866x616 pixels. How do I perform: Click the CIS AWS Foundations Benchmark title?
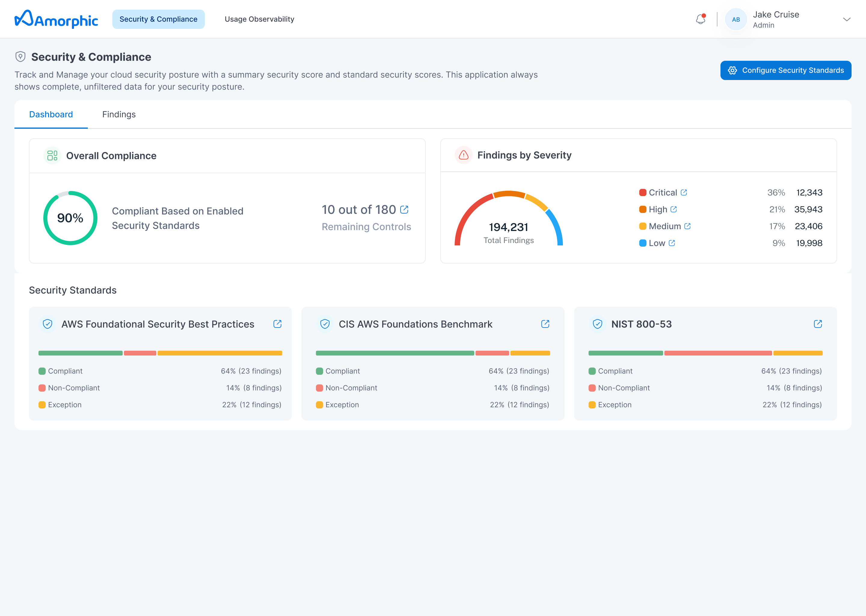click(415, 324)
